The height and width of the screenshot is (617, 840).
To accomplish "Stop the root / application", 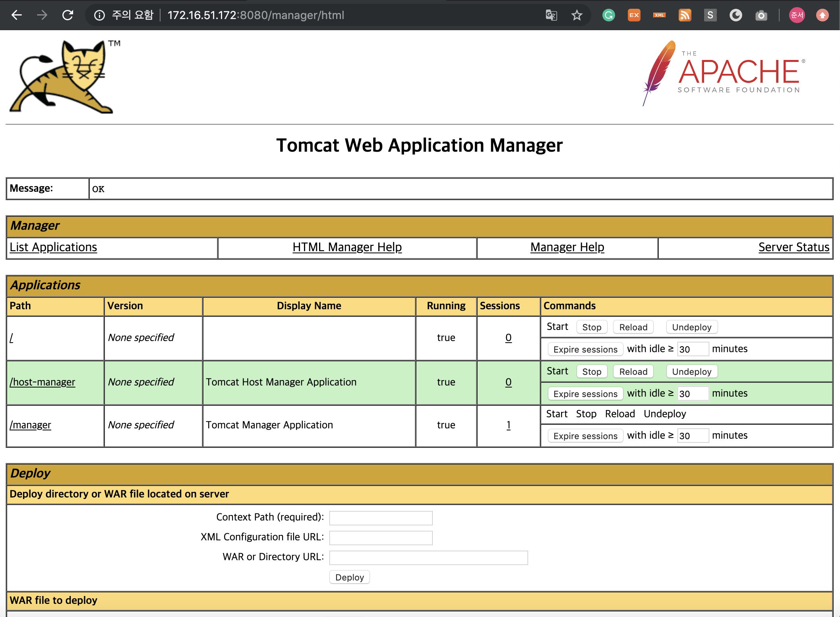I will (x=592, y=327).
